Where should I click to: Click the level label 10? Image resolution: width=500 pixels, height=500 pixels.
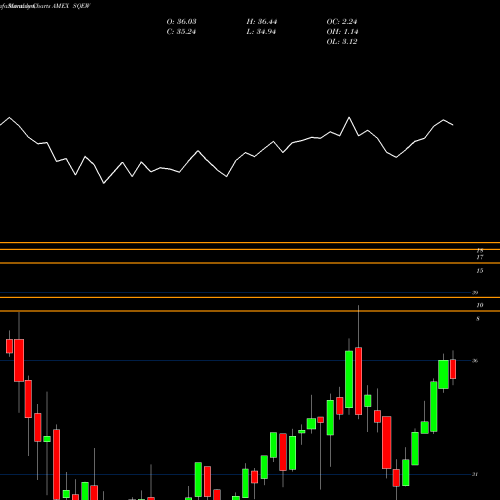pyautogui.click(x=480, y=305)
